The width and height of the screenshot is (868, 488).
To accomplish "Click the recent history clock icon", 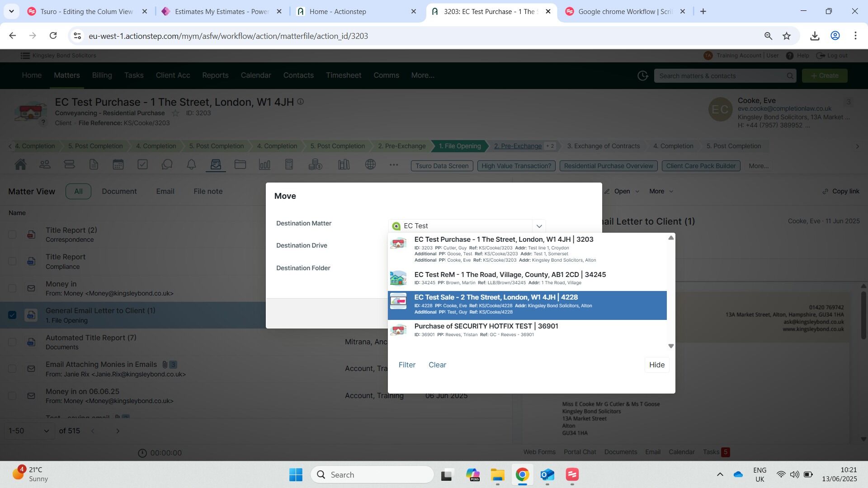I will point(642,76).
